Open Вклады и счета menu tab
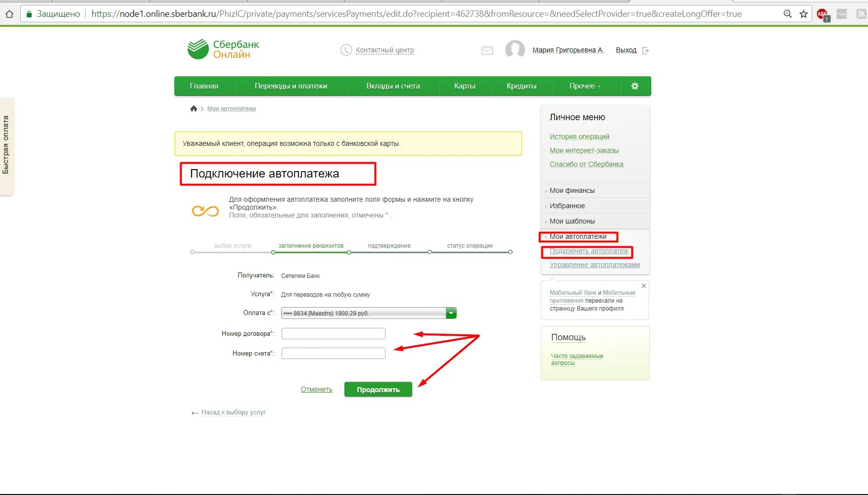This screenshot has width=868, height=495. pyautogui.click(x=393, y=86)
